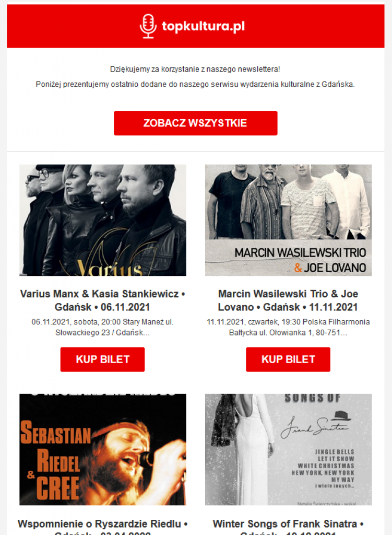Open the topkultura.pl logo text link
Screen dimensions: 392x535
(x=203, y=26)
